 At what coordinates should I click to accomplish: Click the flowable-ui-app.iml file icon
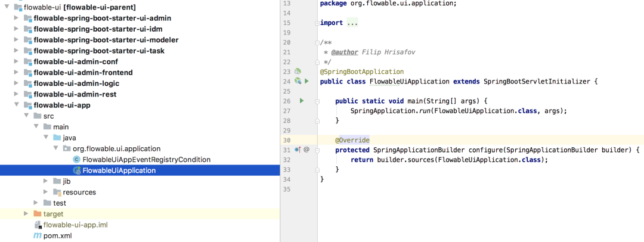[x=38, y=225]
